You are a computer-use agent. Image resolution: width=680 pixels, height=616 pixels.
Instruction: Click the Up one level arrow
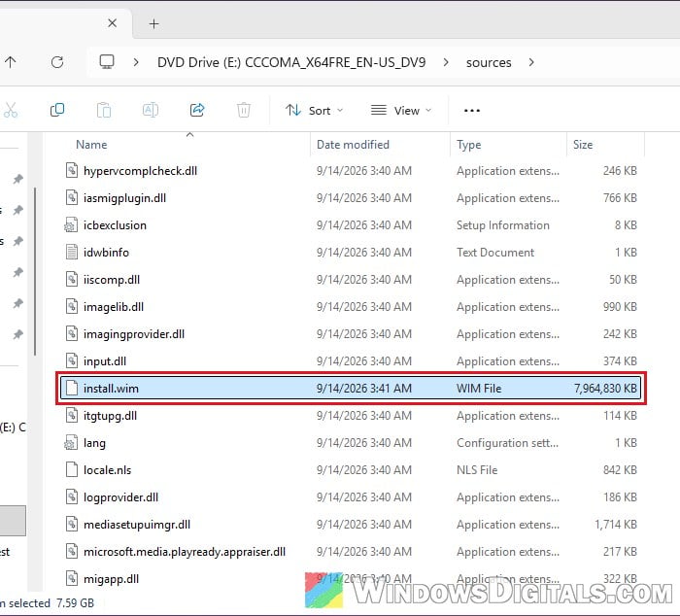(11, 62)
